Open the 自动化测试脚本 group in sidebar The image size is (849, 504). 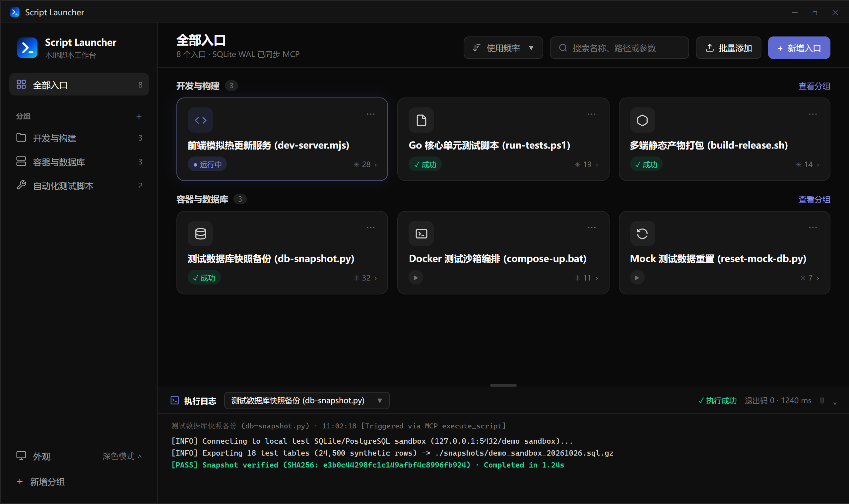[x=79, y=186]
